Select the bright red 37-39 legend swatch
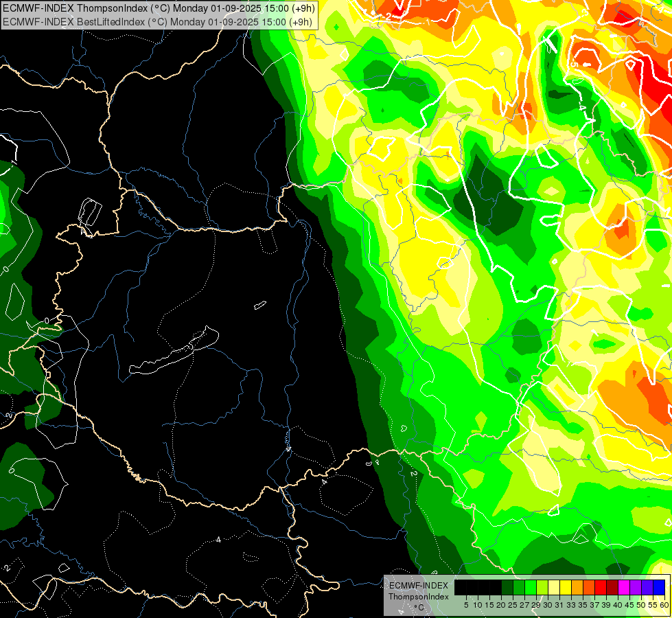This screenshot has width=672, height=618. (601, 587)
